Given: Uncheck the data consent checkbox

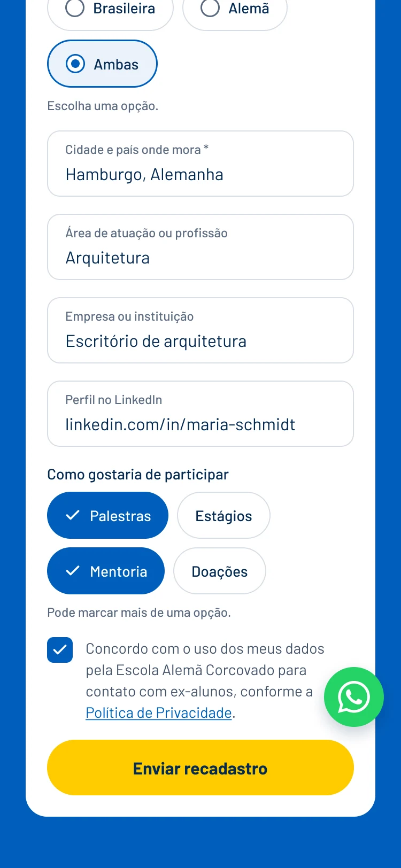Looking at the screenshot, I should pyautogui.click(x=60, y=650).
